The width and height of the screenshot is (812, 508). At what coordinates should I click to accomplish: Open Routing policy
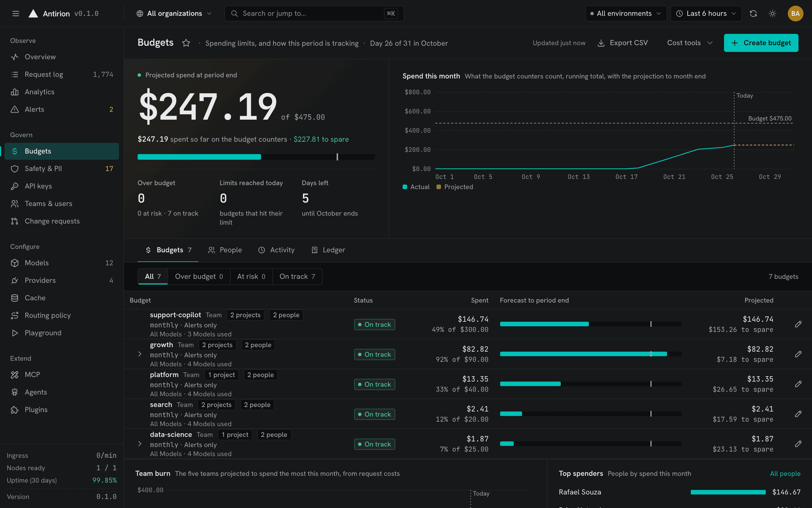62,315
